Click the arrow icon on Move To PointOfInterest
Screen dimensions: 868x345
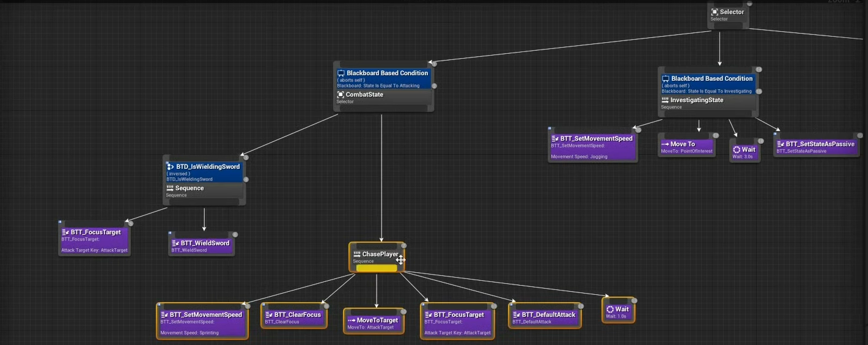[665, 144]
